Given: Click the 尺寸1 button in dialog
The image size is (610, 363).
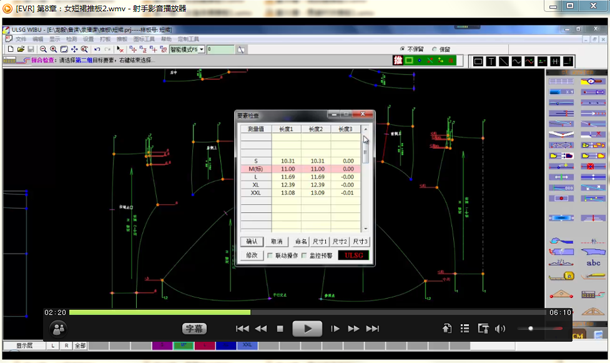Looking at the screenshot, I should coord(320,241).
